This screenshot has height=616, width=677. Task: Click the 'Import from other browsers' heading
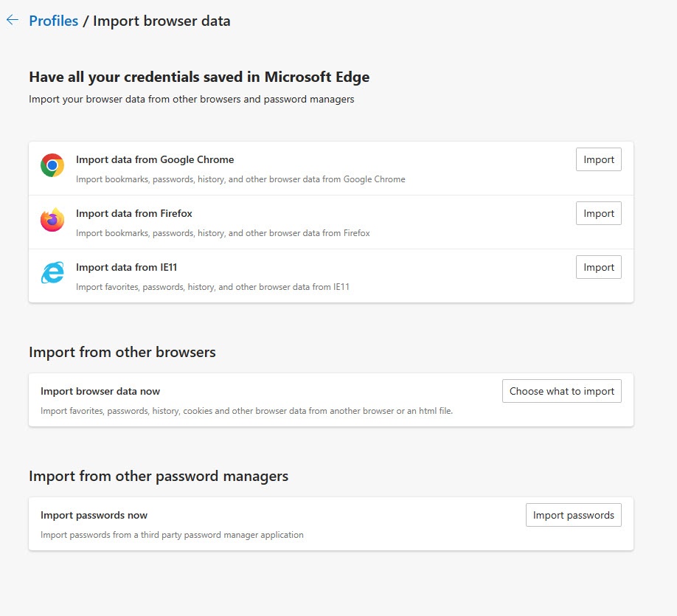122,352
